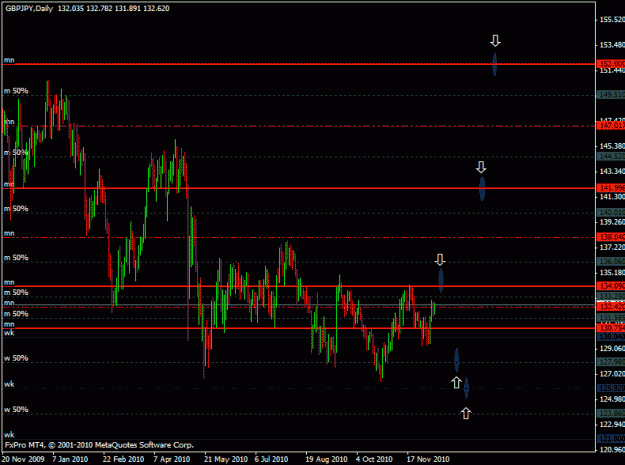Click the 155.520 price scale value
625x465 pixels.
click(612, 20)
